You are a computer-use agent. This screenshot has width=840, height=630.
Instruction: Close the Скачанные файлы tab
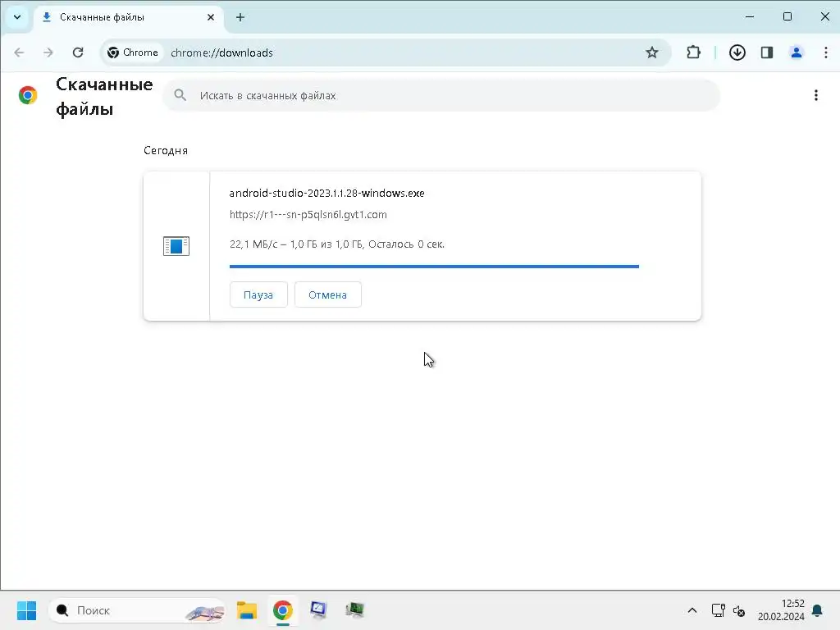click(x=211, y=17)
